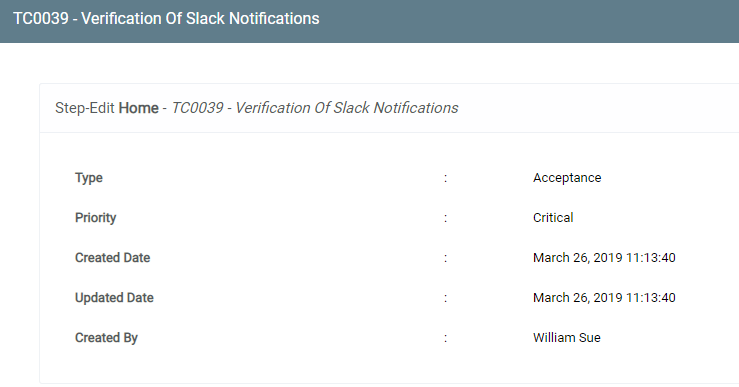Click the colon separator beside Updated Date
This screenshot has width=739, height=387.
click(445, 298)
